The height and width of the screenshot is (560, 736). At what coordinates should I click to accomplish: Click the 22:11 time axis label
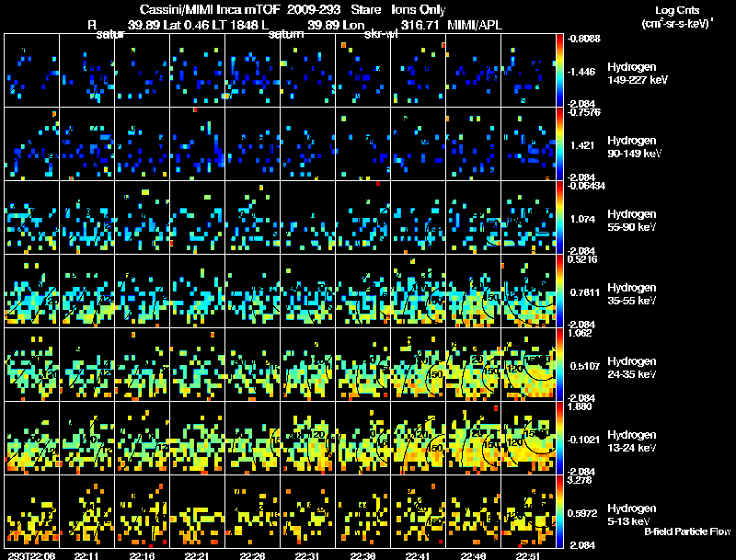click(86, 555)
